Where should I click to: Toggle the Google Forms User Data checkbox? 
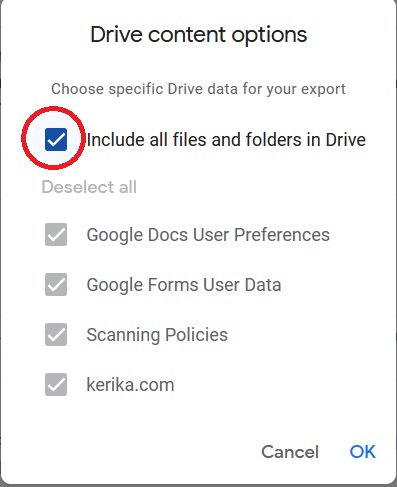(x=56, y=284)
